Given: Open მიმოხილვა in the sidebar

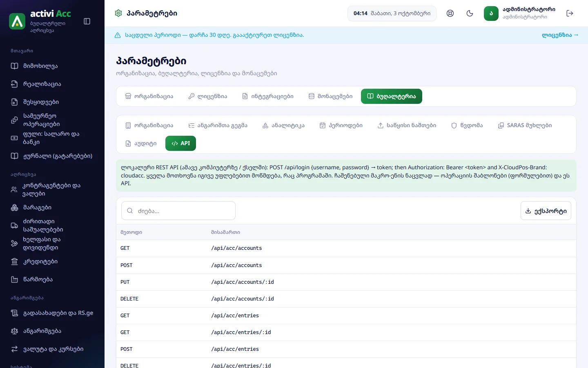Looking at the screenshot, I should coord(52,66).
